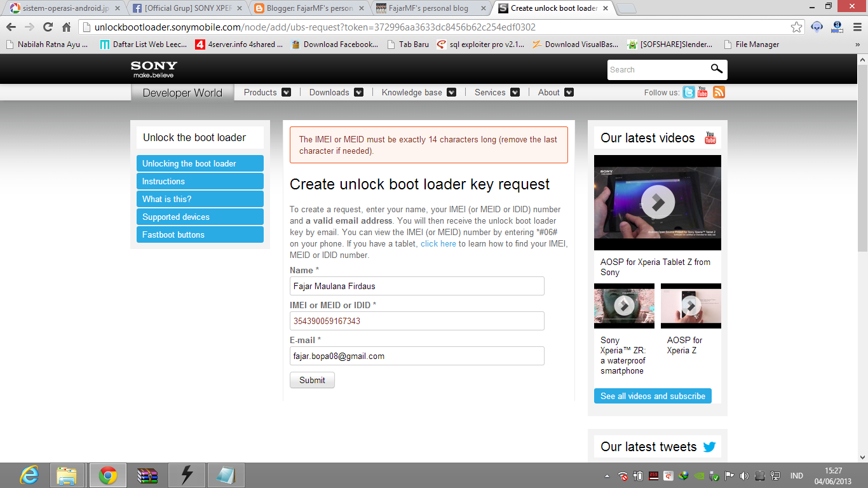
Task: Click the Sony site Search box
Action: tap(658, 69)
